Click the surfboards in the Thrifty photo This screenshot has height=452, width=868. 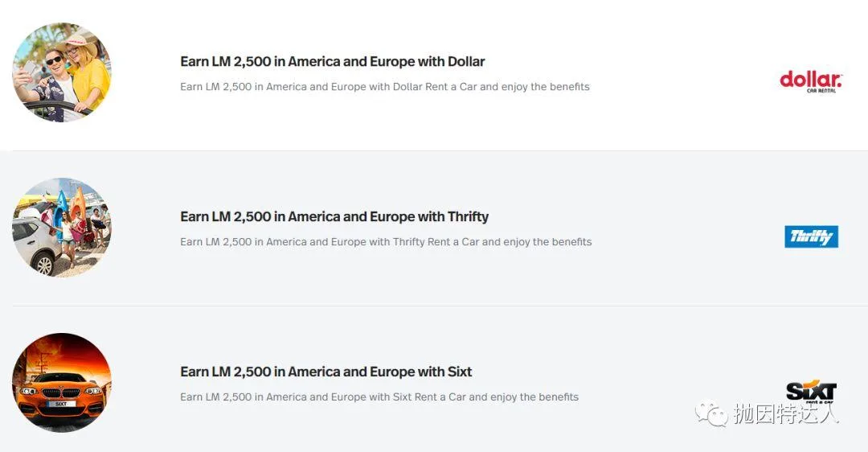(x=70, y=211)
